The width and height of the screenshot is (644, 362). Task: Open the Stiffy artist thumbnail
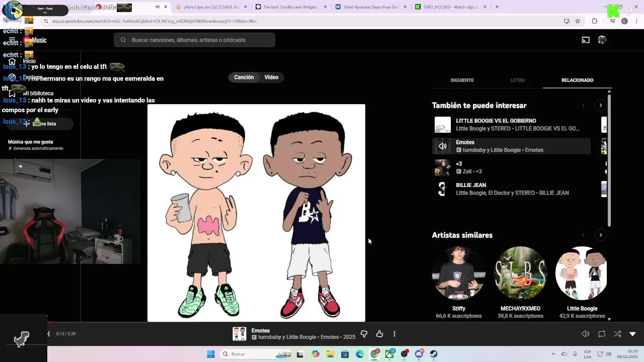pyautogui.click(x=458, y=273)
